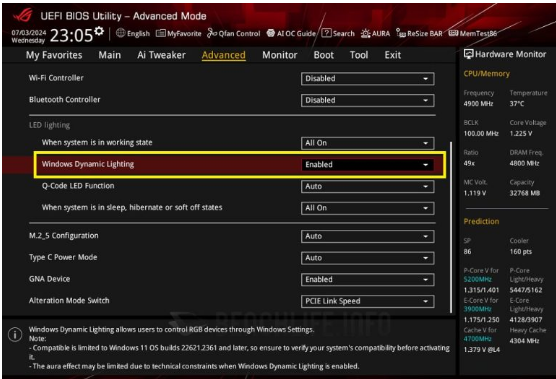Viewport: 556px width, 379px height.
Task: Open AI OC Guide icon
Action: [271, 33]
